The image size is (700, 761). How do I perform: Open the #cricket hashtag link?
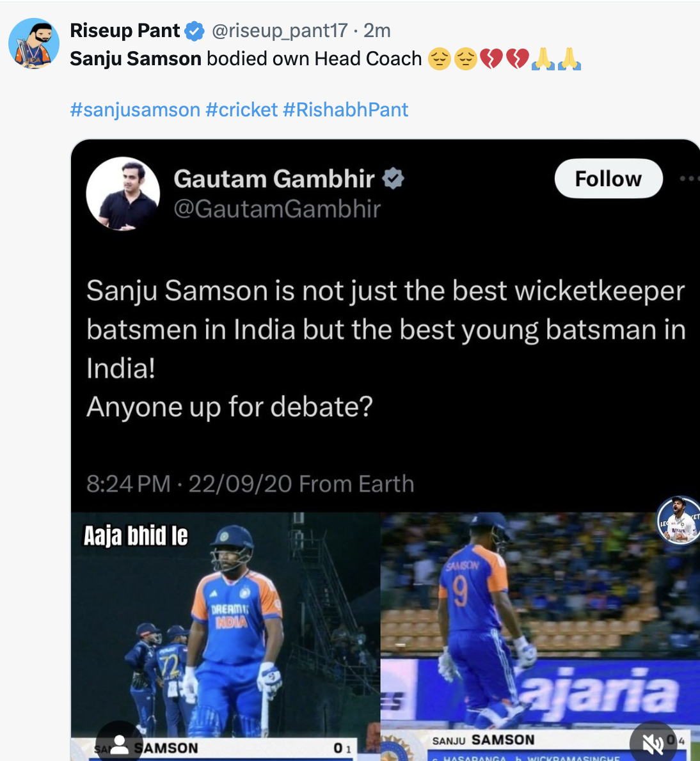tap(242, 110)
